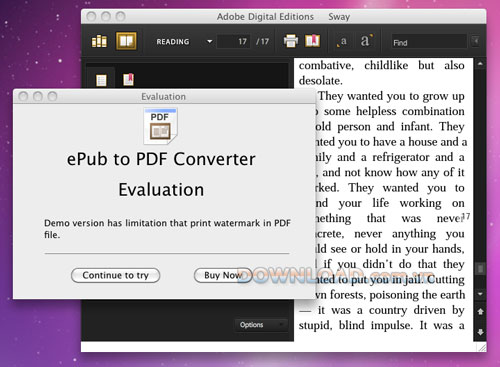The height and width of the screenshot is (367, 500).
Task: Switch to Library view icon
Action: (x=99, y=41)
